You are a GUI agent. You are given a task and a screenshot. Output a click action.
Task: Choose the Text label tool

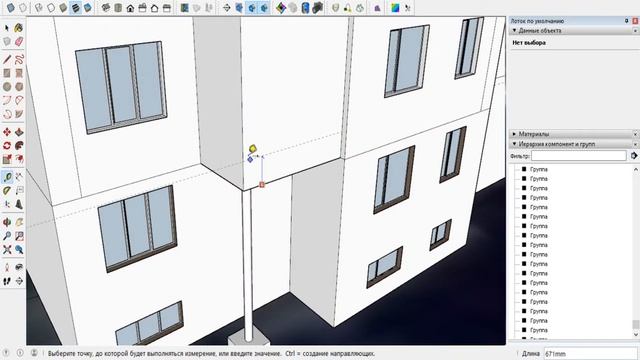(x=19, y=190)
